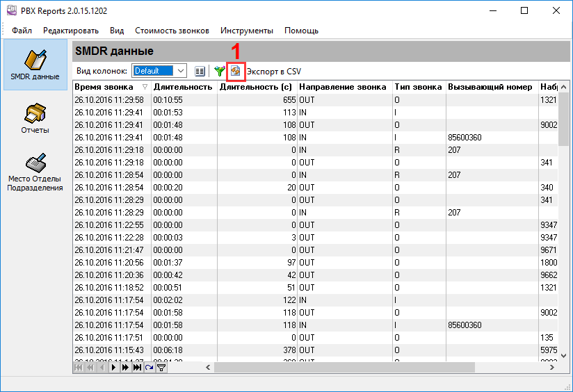Click the PBX Reports application icon in title bar

pos(12,10)
